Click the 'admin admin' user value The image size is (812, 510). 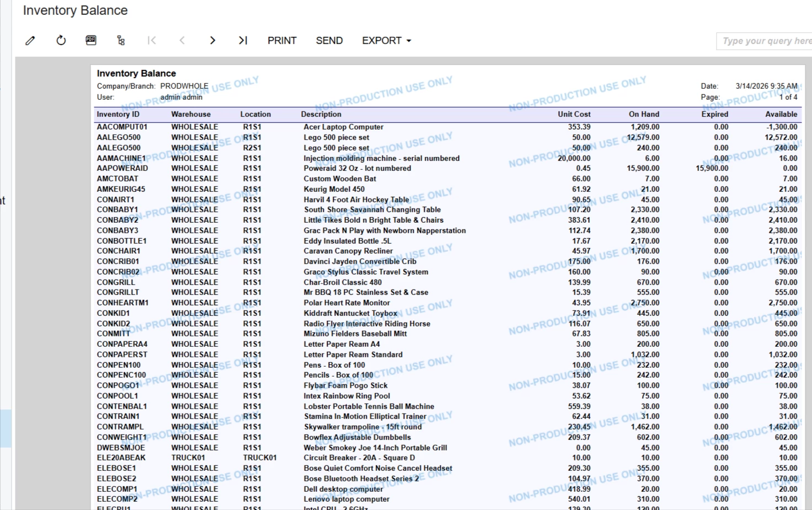(x=181, y=97)
